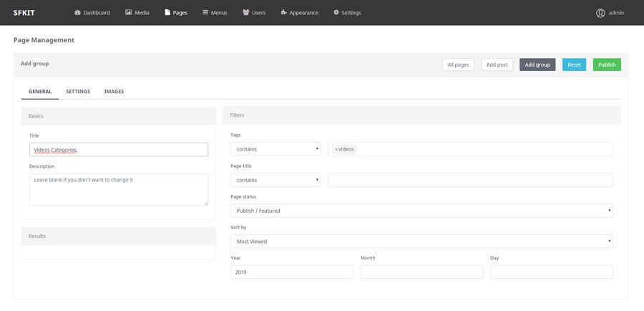The width and height of the screenshot is (644, 311).
Task: Switch to the IMAGES tab
Action: 114,92
